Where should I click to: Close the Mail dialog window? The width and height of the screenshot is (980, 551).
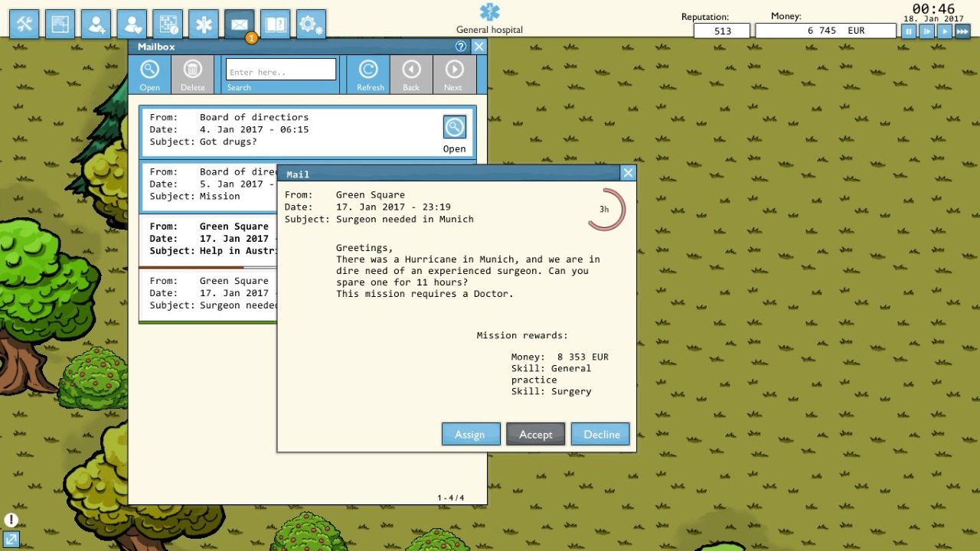coord(628,173)
